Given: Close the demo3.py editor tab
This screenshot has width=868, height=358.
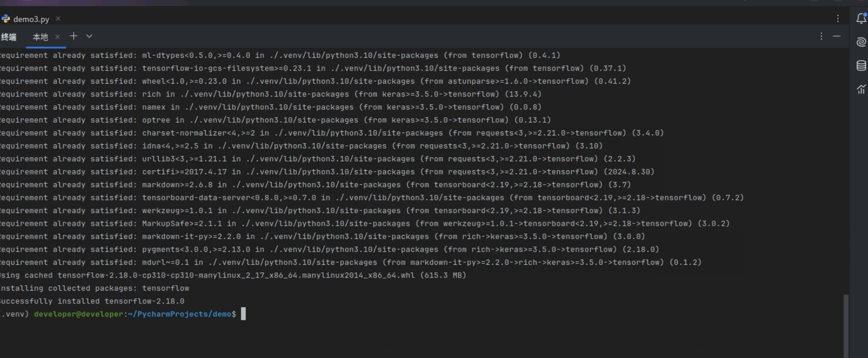Looking at the screenshot, I should pyautogui.click(x=58, y=19).
